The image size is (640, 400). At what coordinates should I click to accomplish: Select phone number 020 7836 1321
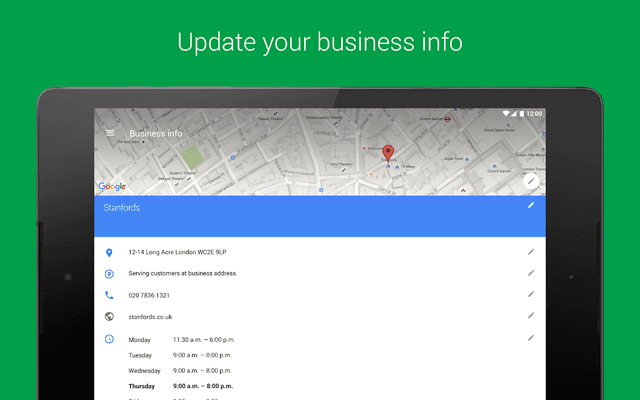click(149, 295)
